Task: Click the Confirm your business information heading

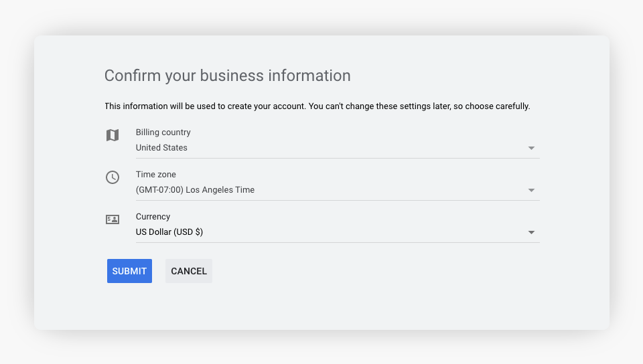Action: [x=227, y=76]
